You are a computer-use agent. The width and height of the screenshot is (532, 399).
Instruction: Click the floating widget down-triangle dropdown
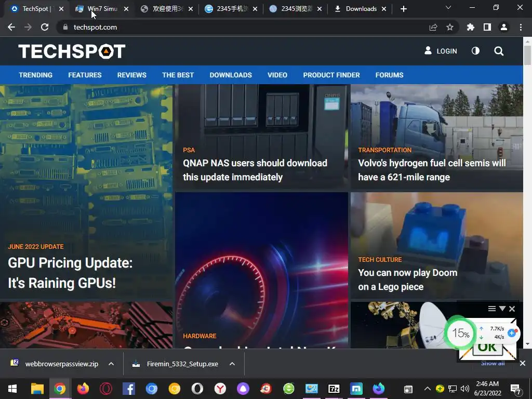tap(502, 308)
